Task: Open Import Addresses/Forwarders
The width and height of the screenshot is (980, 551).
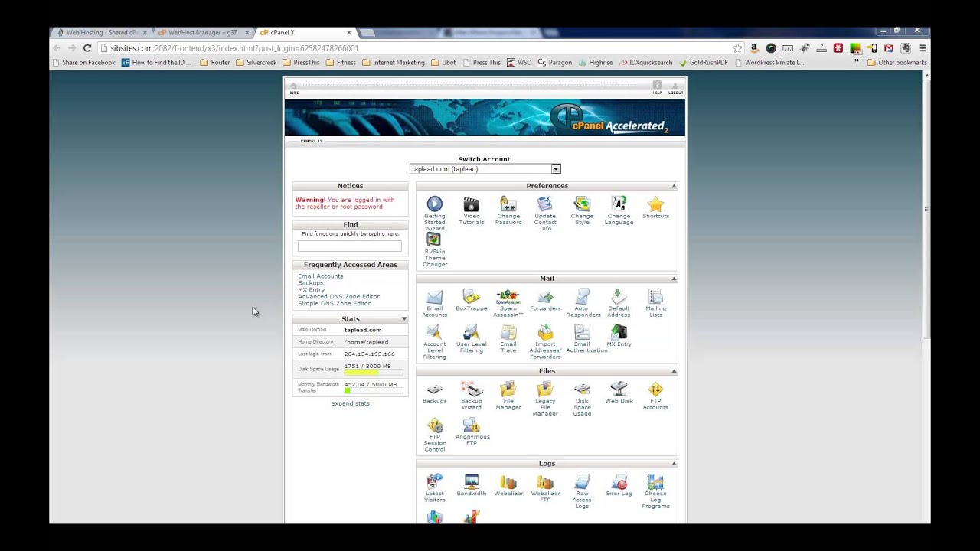Action: (x=545, y=332)
